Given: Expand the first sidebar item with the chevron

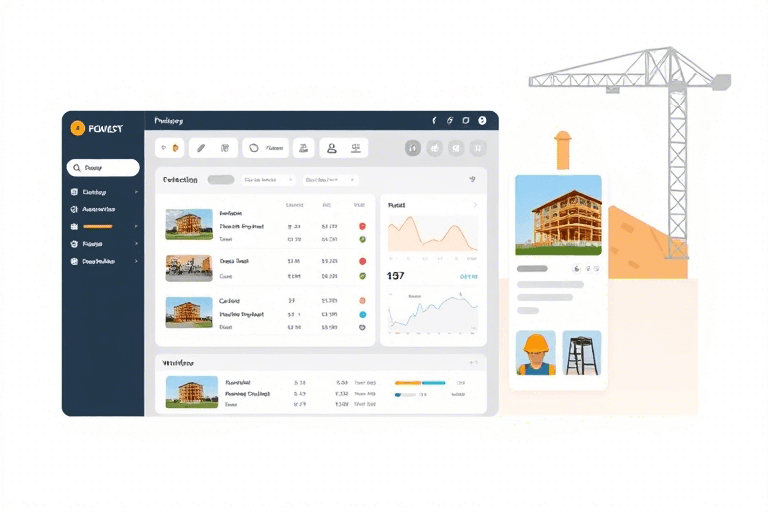Looking at the screenshot, I should point(136,192).
